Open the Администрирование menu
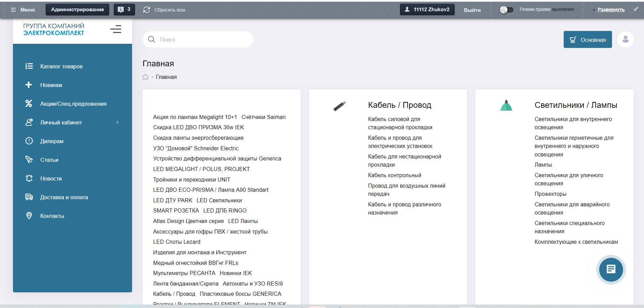 click(77, 10)
